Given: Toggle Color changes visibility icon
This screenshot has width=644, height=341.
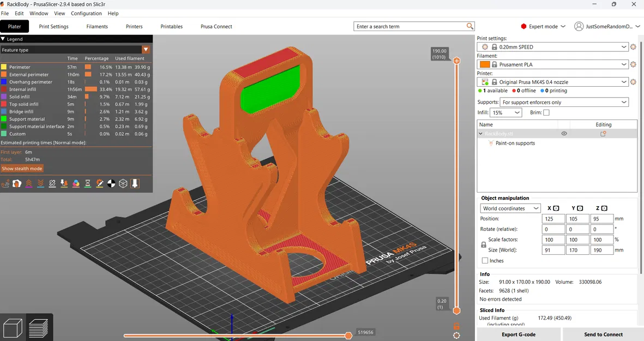Looking at the screenshot, I should tap(76, 184).
